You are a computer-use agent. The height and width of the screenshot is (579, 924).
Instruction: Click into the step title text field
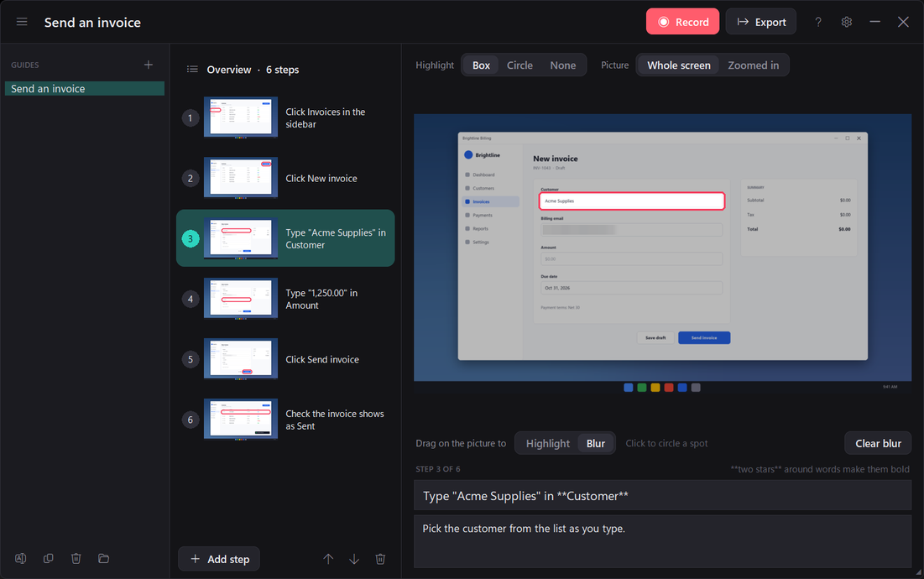(662, 495)
